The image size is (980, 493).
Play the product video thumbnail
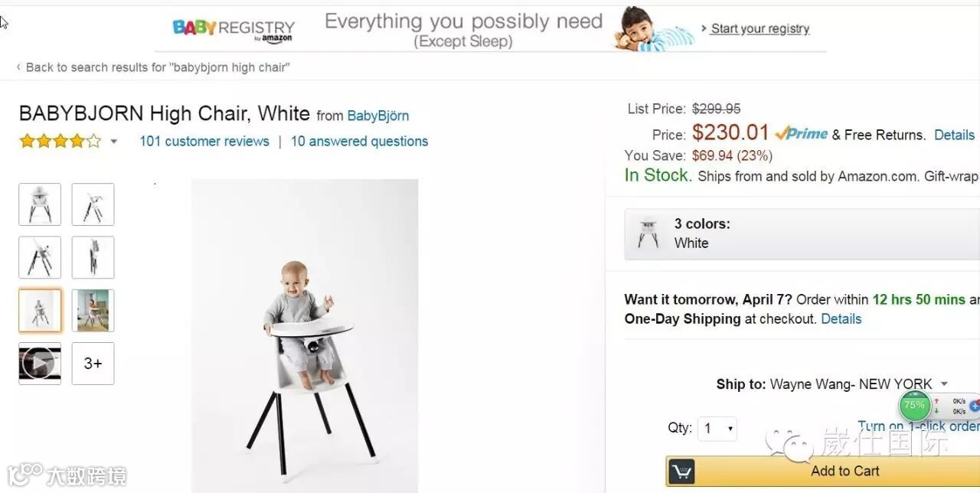[40, 364]
